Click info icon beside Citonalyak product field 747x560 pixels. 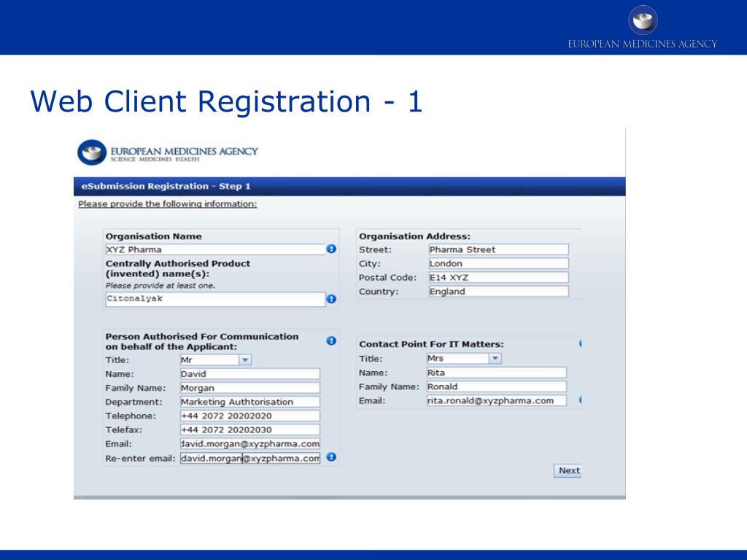[x=331, y=299]
